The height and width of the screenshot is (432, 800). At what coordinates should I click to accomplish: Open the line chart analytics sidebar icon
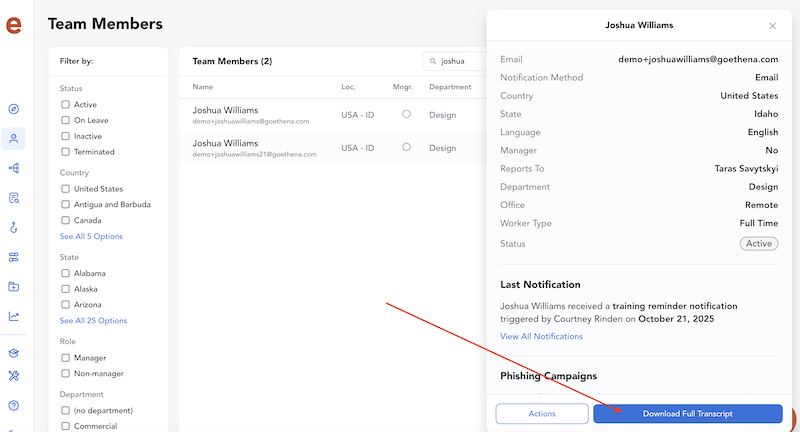click(14, 316)
